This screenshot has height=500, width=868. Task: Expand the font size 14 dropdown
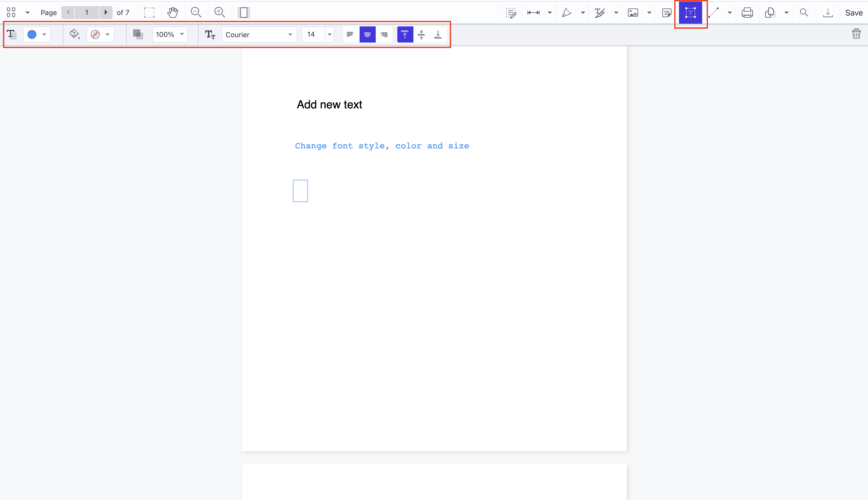point(329,34)
